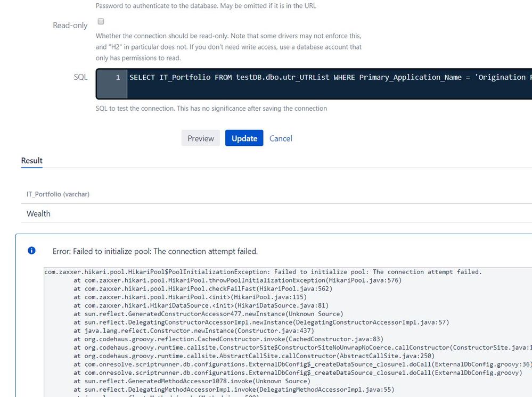The width and height of the screenshot is (532, 397).
Task: Click the GeneratedConstructorAccessor477 stack trace line
Action: click(x=208, y=314)
